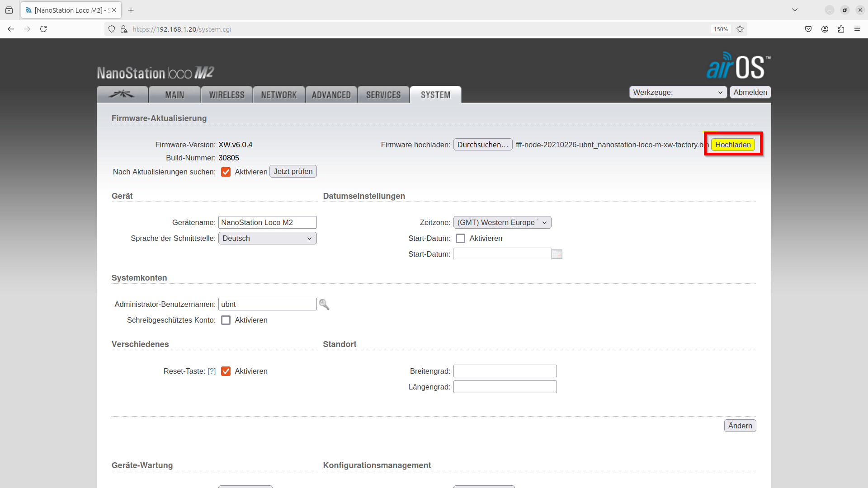
Task: Click the Hochladen upload button
Action: (732, 145)
